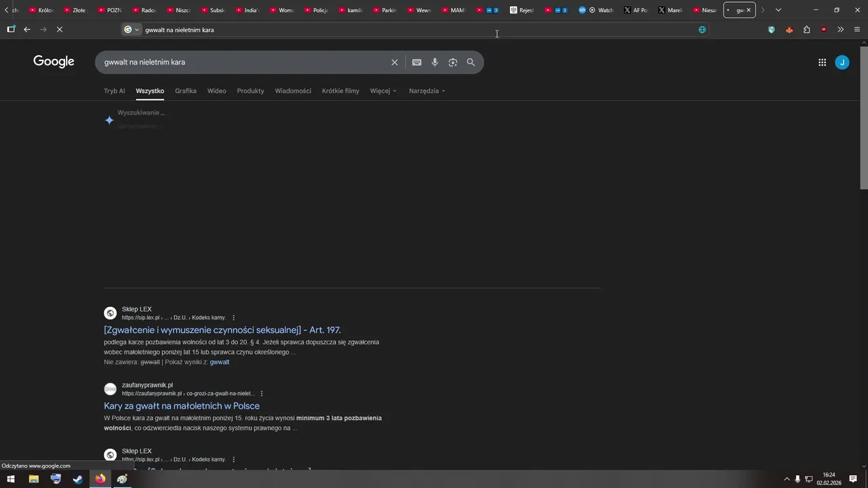Switch to the India's browser tab
This screenshot has height=488, width=868.
[x=245, y=10]
